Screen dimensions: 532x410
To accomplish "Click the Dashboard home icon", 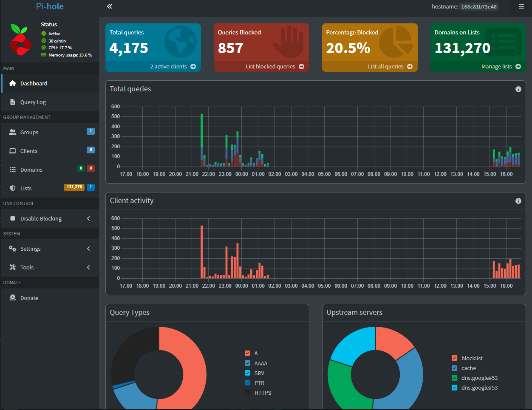I will [13, 83].
